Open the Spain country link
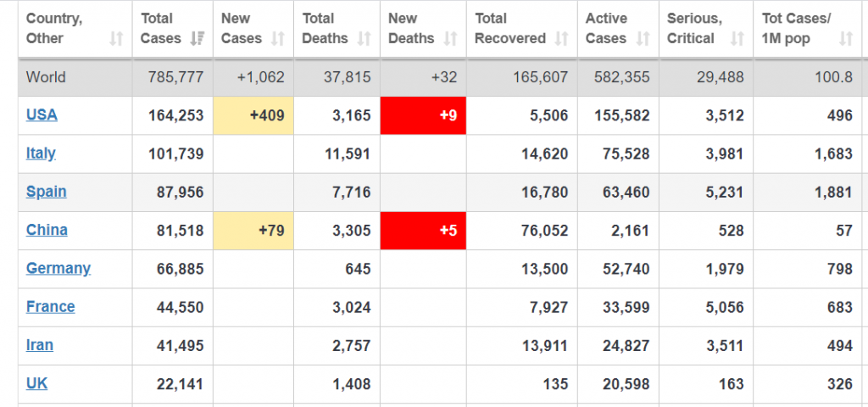 point(47,192)
